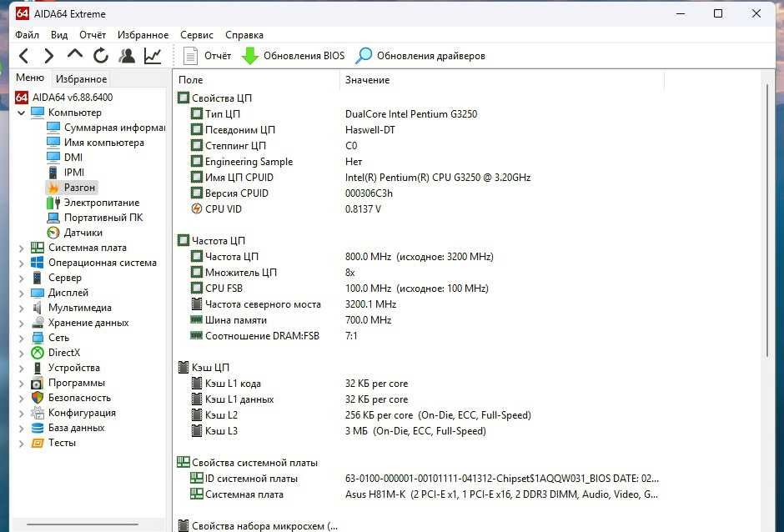Expand the Мультимедиа tree branch
784x532 pixels.
coord(21,308)
